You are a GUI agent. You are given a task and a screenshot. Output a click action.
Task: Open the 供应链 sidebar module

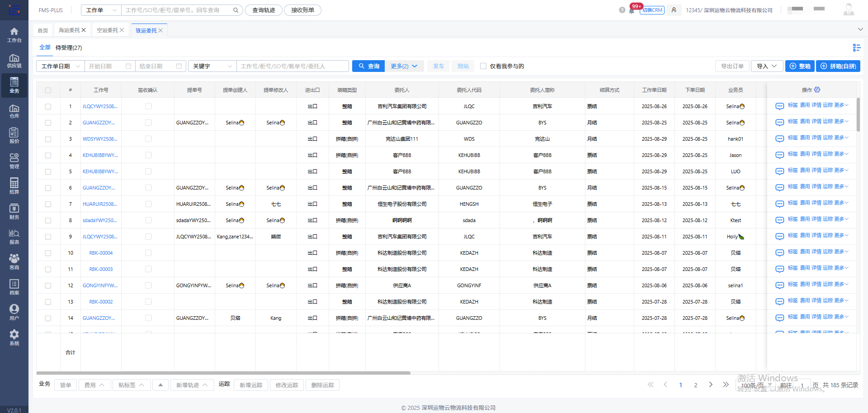pos(14,61)
